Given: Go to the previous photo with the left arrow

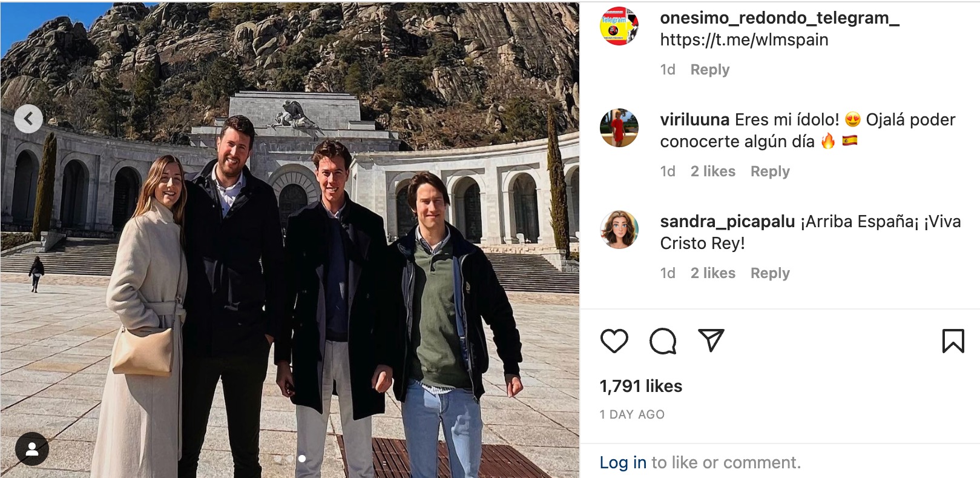Looking at the screenshot, I should click(28, 119).
